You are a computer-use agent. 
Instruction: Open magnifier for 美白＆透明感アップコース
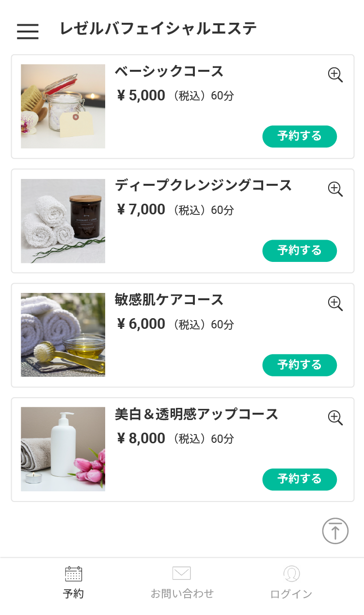[335, 418]
